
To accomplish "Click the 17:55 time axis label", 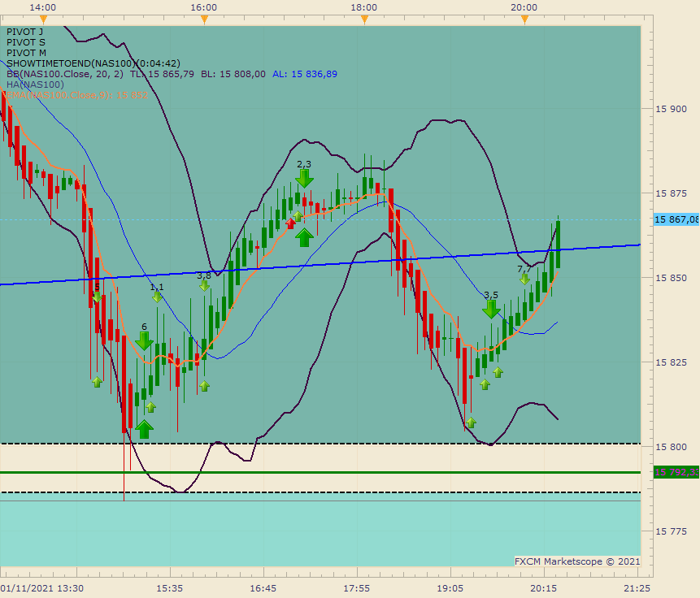I will [357, 588].
